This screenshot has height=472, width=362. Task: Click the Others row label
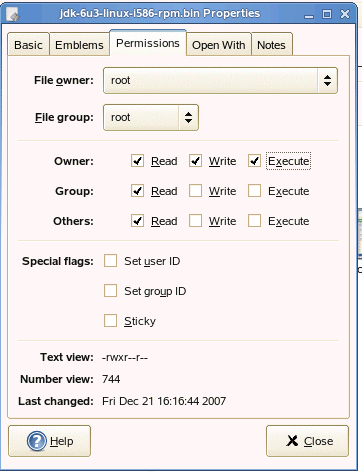point(73,221)
